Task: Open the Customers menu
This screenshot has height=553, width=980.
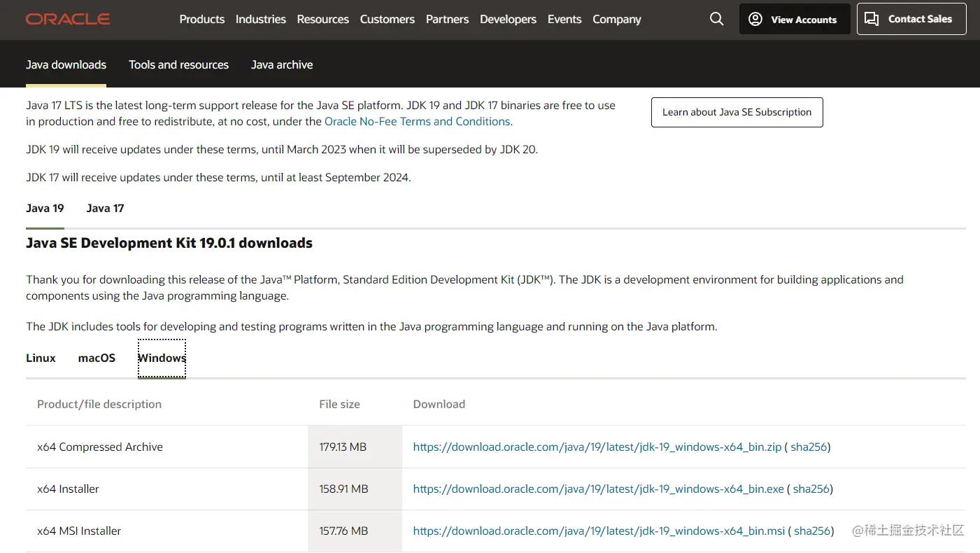Action: click(x=388, y=20)
